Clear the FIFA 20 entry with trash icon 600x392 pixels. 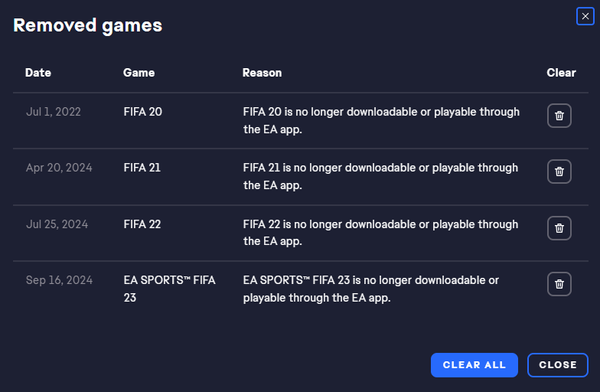point(559,116)
